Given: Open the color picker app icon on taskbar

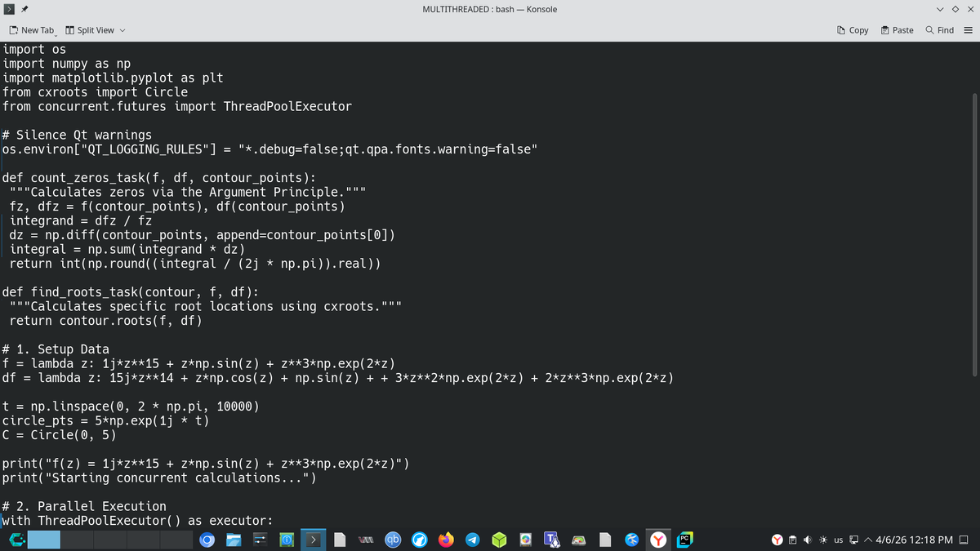Looking at the screenshot, I should click(x=525, y=540).
